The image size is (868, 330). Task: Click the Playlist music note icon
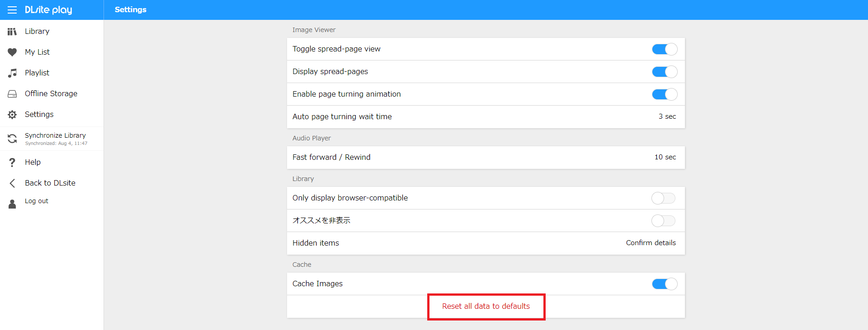12,73
